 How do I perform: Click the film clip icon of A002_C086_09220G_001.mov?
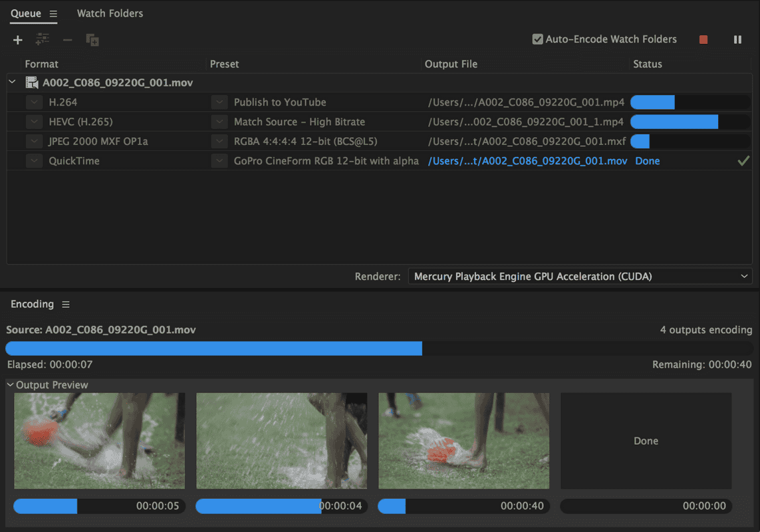(32, 83)
